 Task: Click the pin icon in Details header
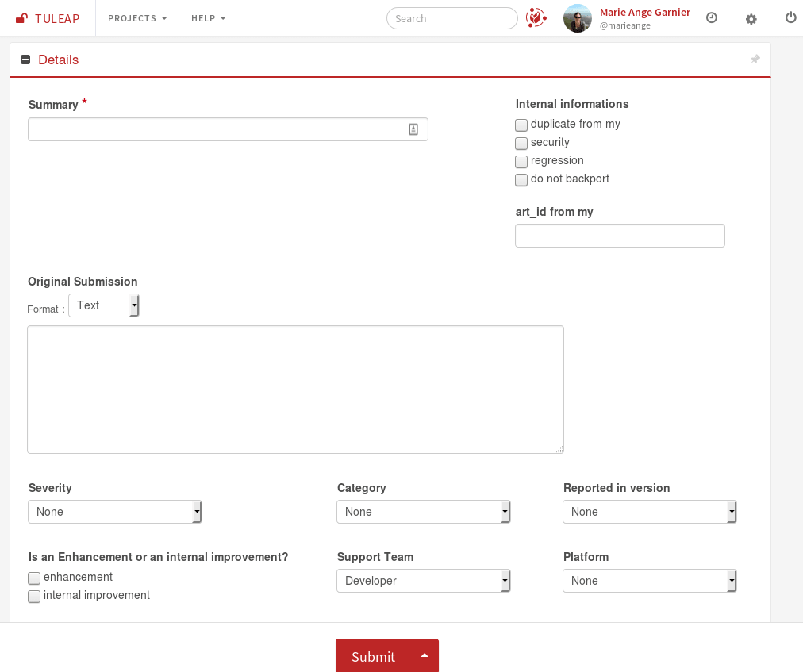(755, 60)
